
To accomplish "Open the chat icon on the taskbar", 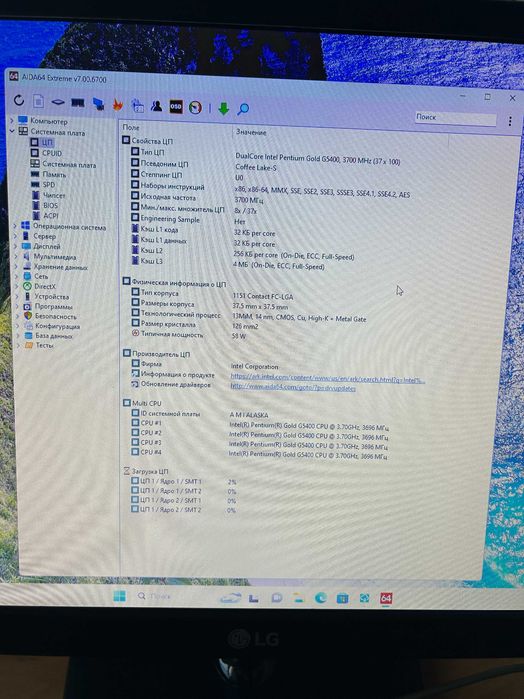I will click(276, 598).
